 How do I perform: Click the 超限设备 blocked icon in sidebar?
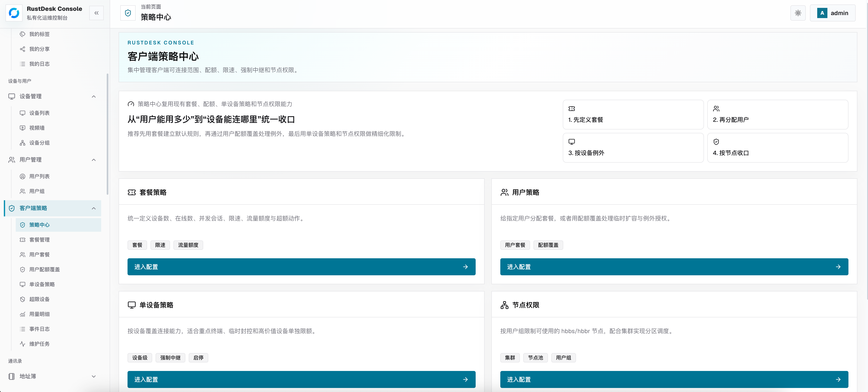[x=23, y=299]
